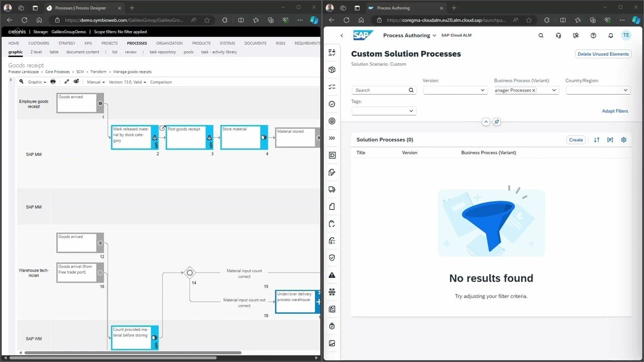Viewport: 644px width, 362px height.
Task: Click the SAP logo
Action: [x=363, y=35]
